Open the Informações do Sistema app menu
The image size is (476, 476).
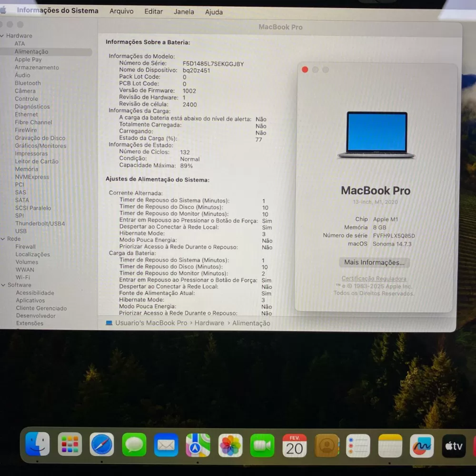click(x=58, y=10)
